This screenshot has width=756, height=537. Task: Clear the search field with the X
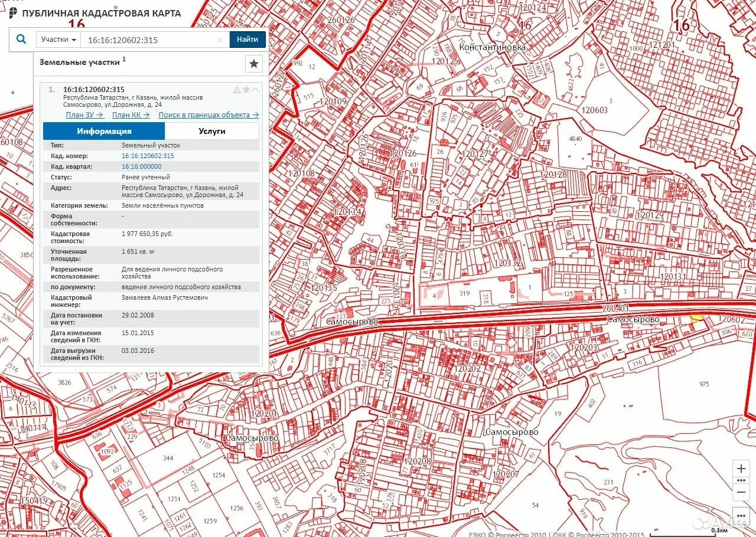click(x=220, y=40)
